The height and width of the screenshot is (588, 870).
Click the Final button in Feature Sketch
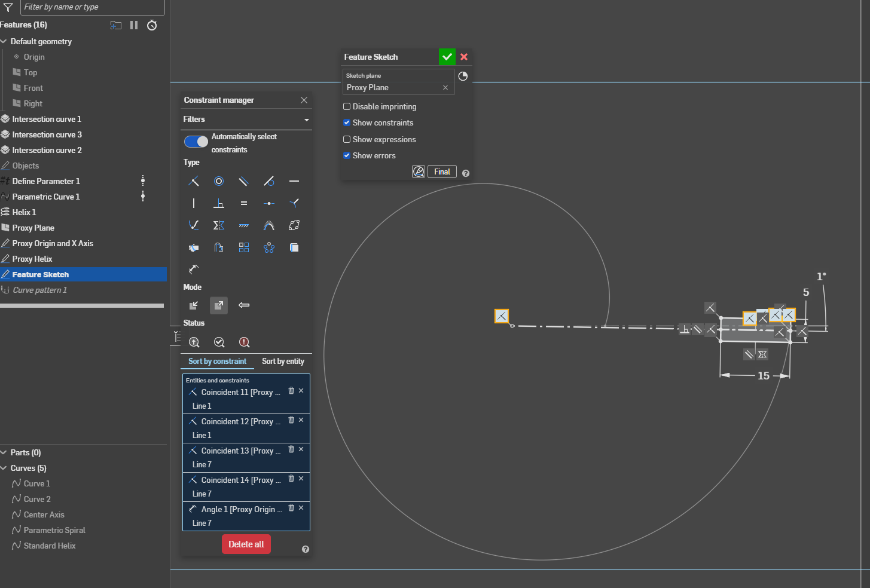[x=442, y=171]
